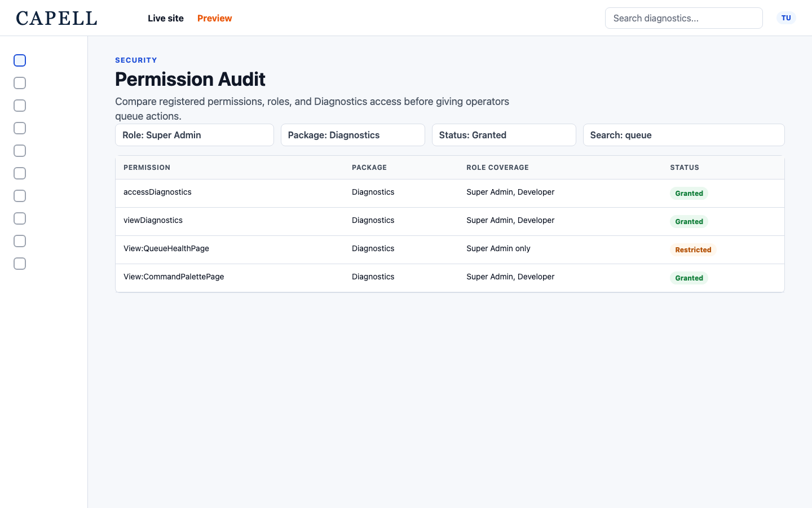The width and height of the screenshot is (812, 508).
Task: Select the blue-highlighted active sidebar icon
Action: (20, 60)
